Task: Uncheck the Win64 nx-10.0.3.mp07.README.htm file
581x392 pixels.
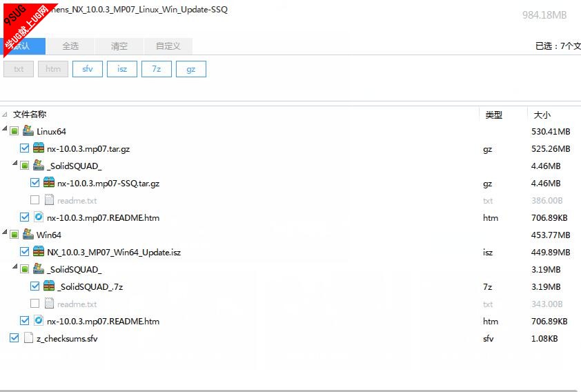Action: pyautogui.click(x=24, y=320)
